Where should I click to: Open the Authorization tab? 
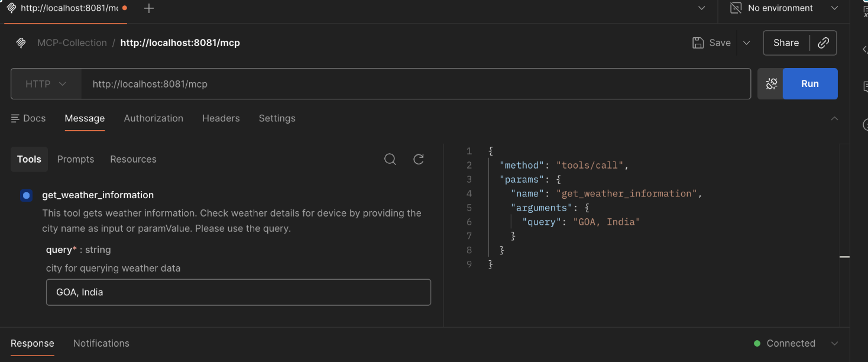pyautogui.click(x=154, y=118)
